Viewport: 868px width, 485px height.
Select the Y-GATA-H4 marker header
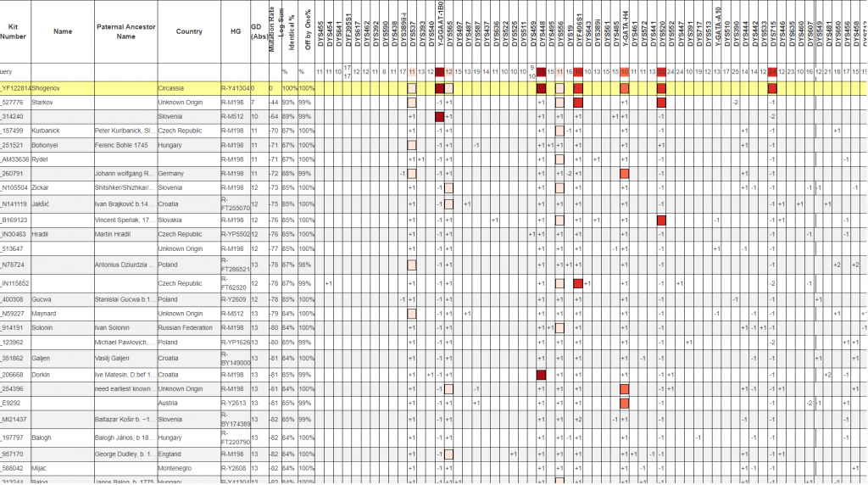(625, 31)
